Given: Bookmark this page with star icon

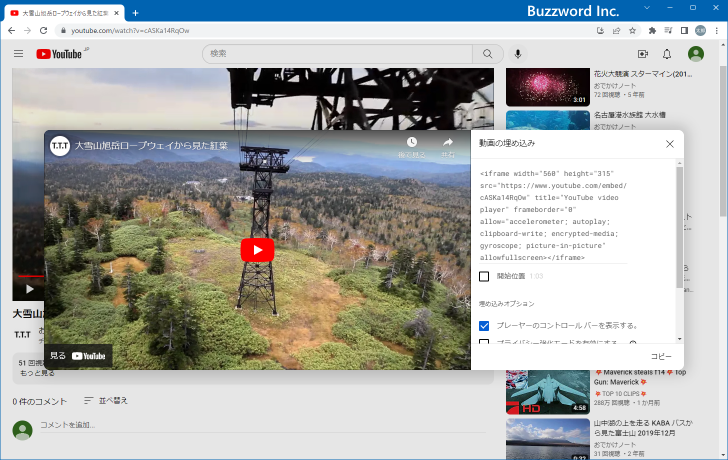Looking at the screenshot, I should (632, 31).
